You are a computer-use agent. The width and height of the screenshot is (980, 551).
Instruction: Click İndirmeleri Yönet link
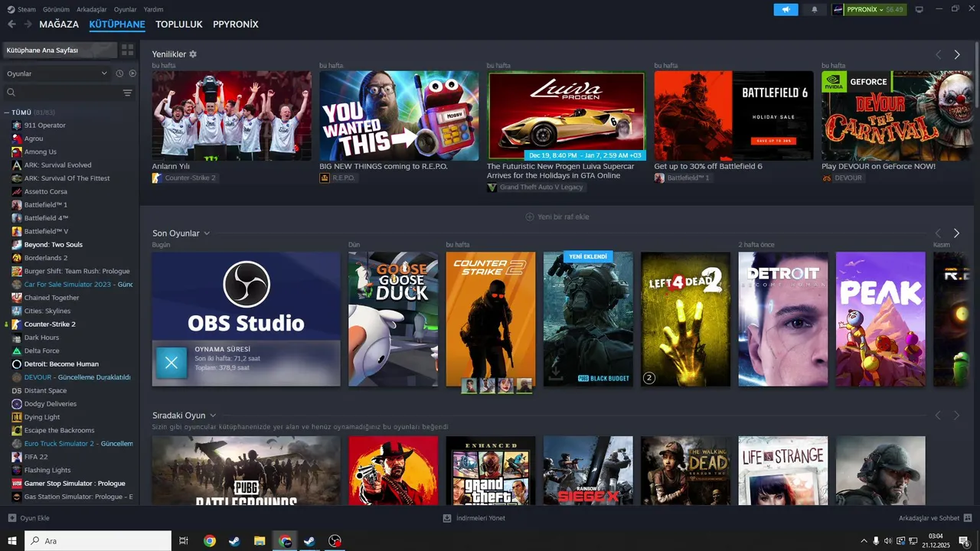[474, 518]
